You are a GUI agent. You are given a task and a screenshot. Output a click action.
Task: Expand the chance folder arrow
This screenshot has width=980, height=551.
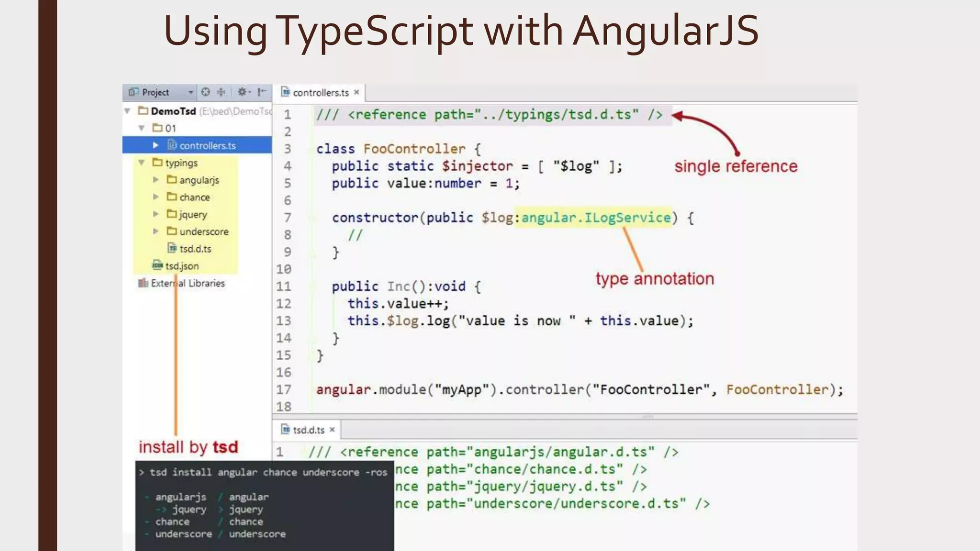(x=156, y=197)
